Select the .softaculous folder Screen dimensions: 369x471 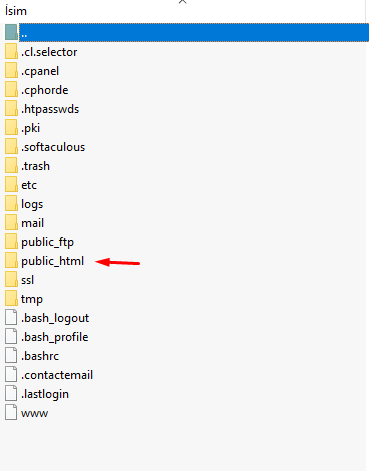(53, 147)
